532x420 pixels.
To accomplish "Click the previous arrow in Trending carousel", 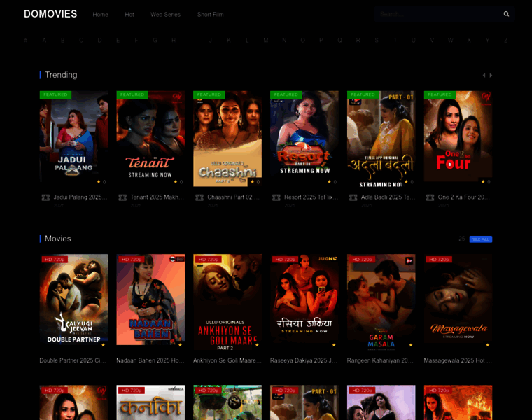I will [484, 76].
